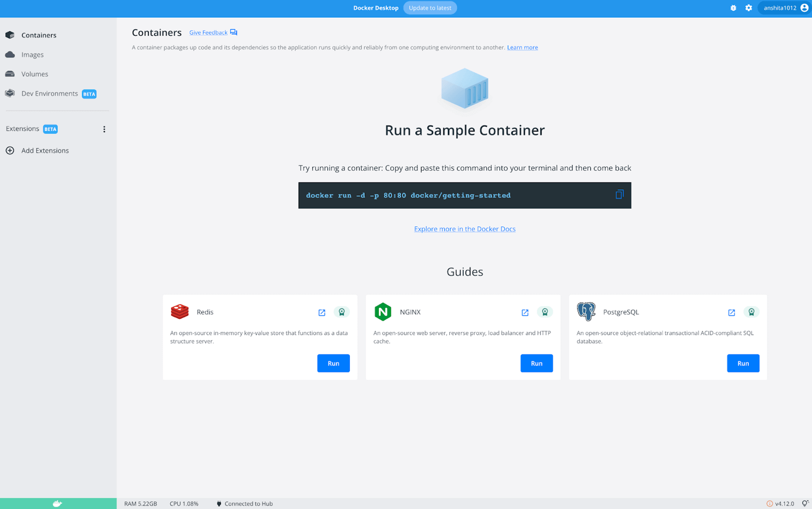812x509 pixels.
Task: Go to Images section
Action: [32, 54]
